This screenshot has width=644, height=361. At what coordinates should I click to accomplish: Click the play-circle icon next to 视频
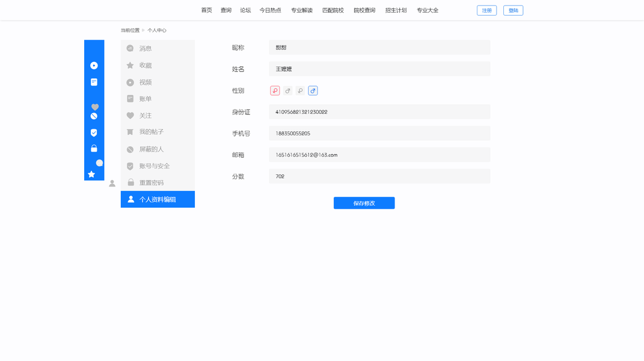(130, 82)
